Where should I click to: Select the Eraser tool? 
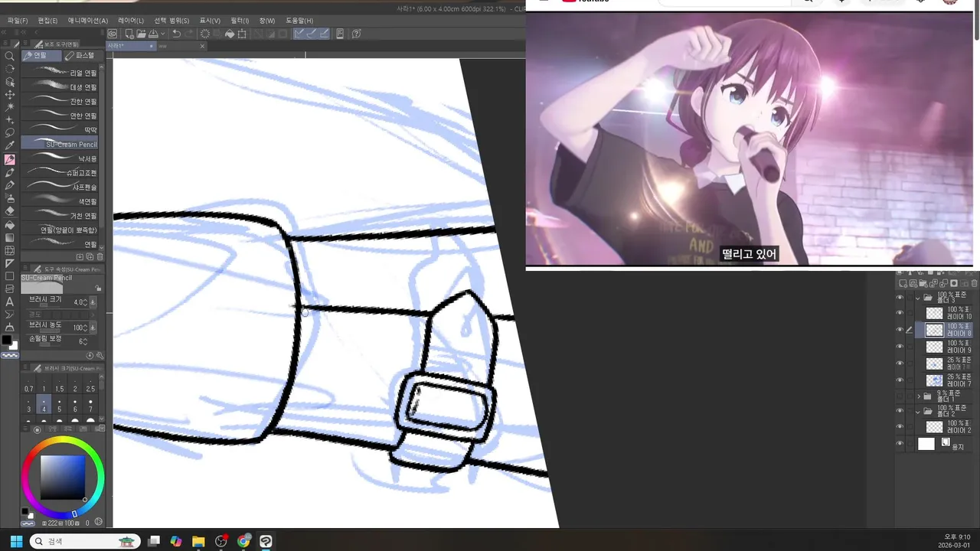[x=10, y=211]
